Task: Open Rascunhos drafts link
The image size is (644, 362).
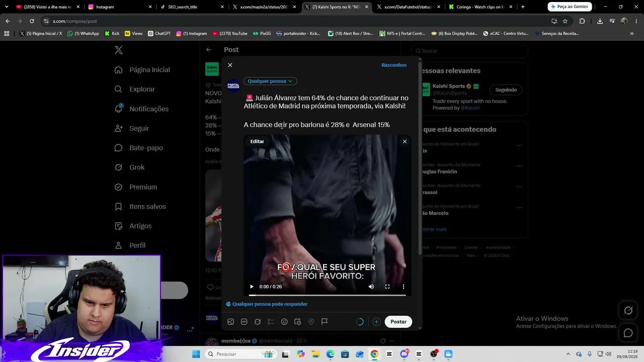Action: click(x=394, y=65)
